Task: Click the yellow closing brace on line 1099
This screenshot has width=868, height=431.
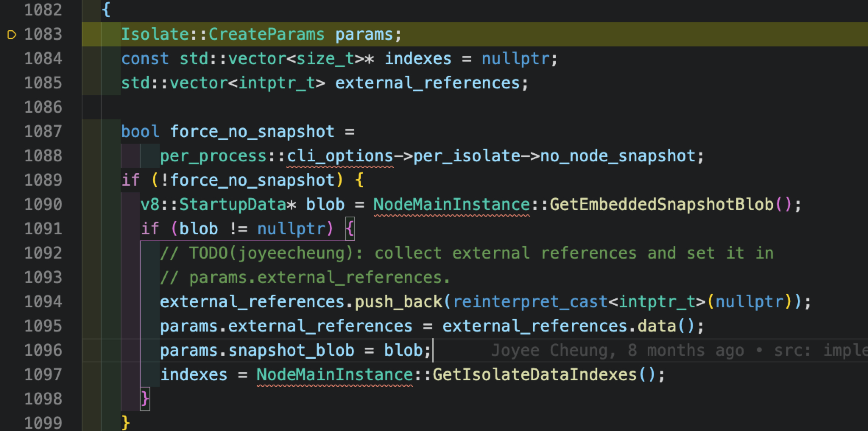Action: [126, 423]
